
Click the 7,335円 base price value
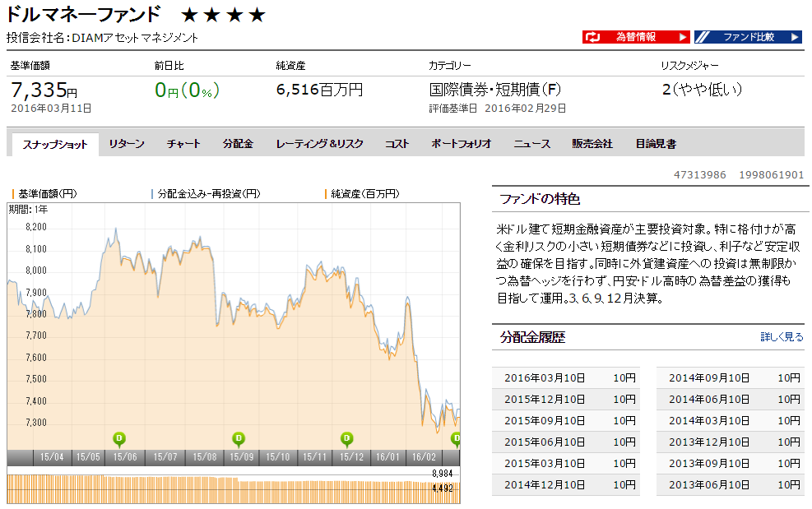pos(44,90)
